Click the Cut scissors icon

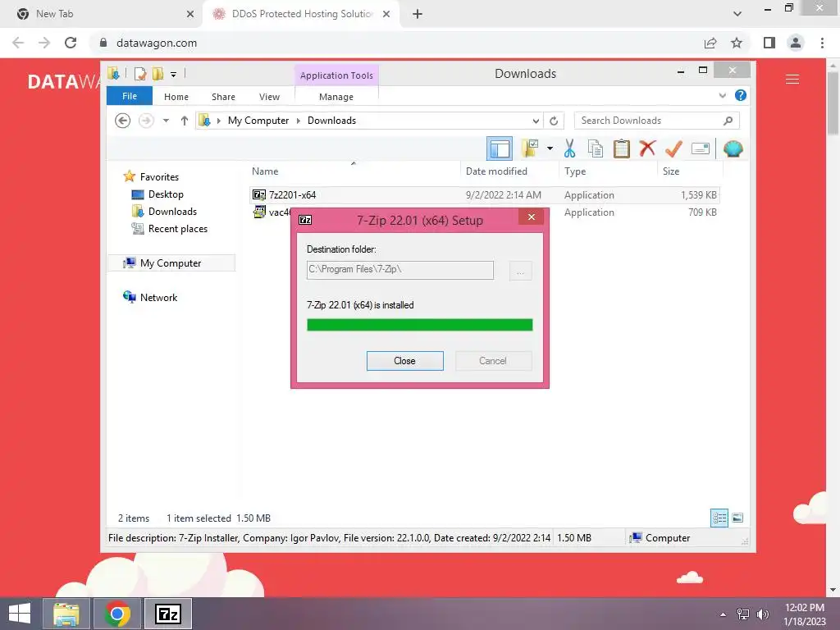click(x=569, y=148)
